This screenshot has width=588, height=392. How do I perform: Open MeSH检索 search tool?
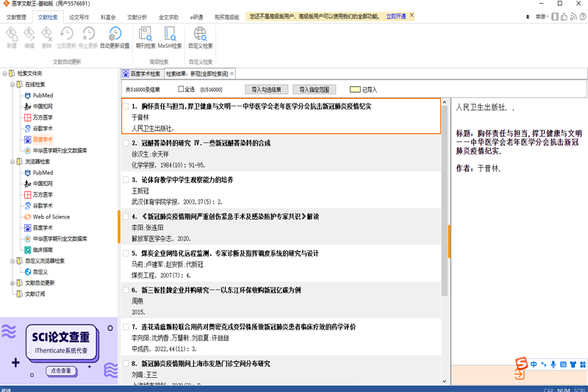(x=171, y=33)
